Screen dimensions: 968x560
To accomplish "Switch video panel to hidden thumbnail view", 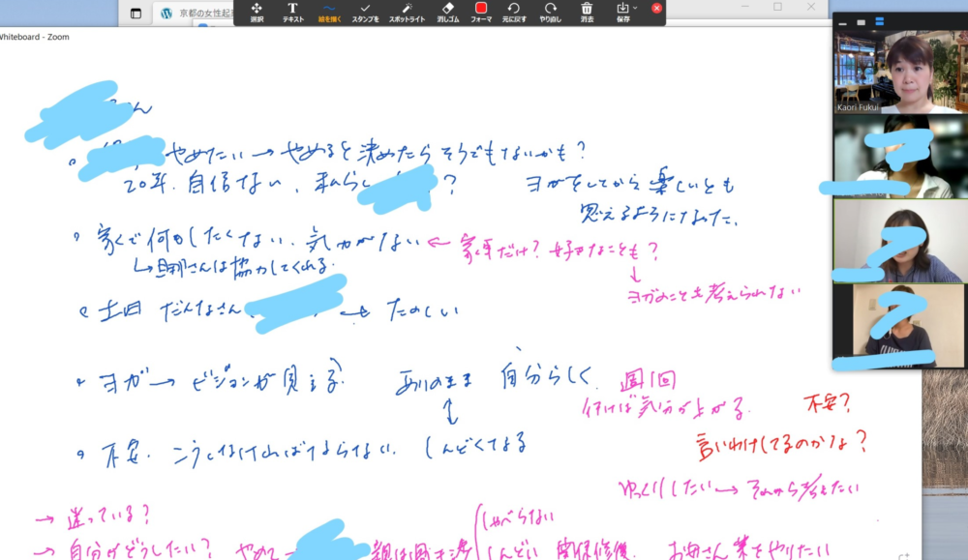I will tap(843, 21).
